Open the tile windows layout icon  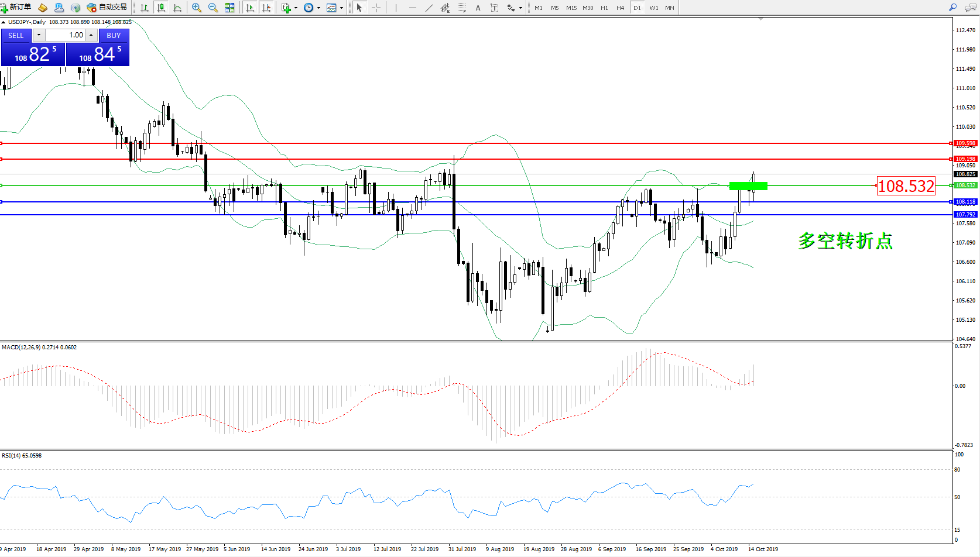[229, 8]
